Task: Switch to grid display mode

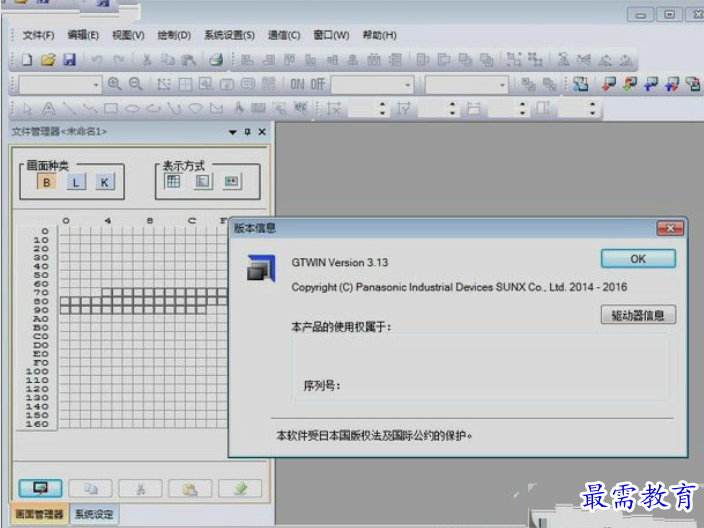Action: [173, 181]
